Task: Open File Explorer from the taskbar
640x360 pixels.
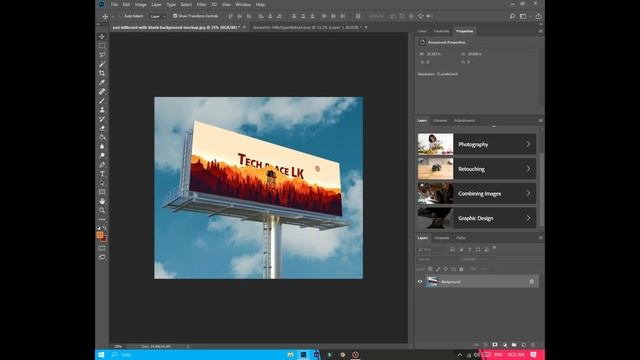Action: pyautogui.click(x=291, y=355)
